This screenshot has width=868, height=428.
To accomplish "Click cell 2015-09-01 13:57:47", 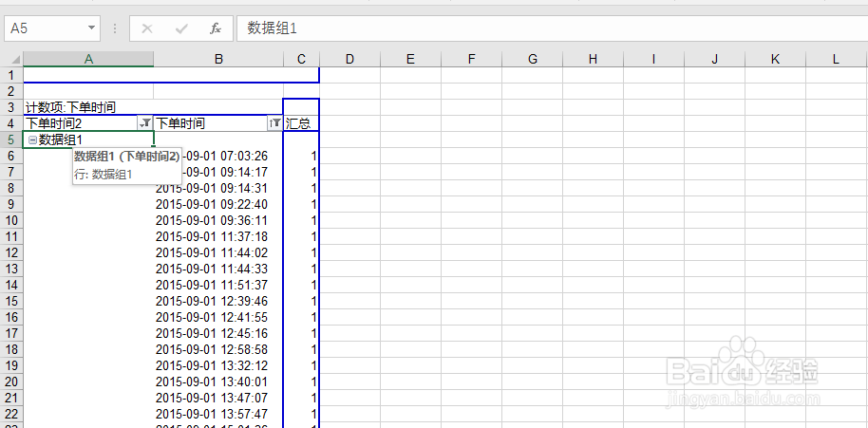I will click(218, 414).
